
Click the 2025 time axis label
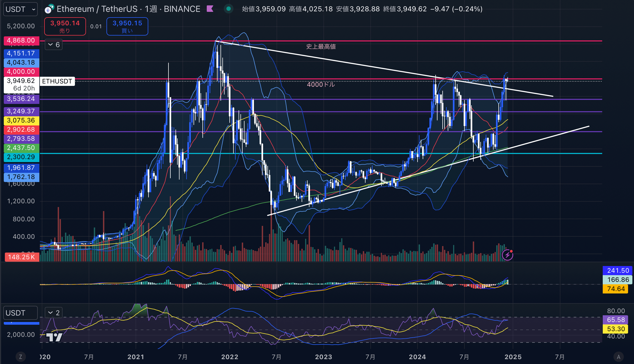(513, 357)
